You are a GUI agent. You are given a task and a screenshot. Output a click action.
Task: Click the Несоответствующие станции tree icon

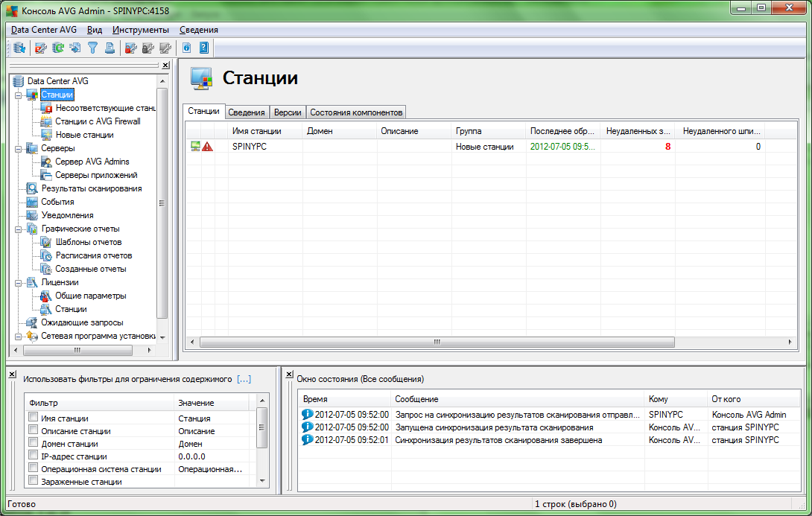pos(47,108)
